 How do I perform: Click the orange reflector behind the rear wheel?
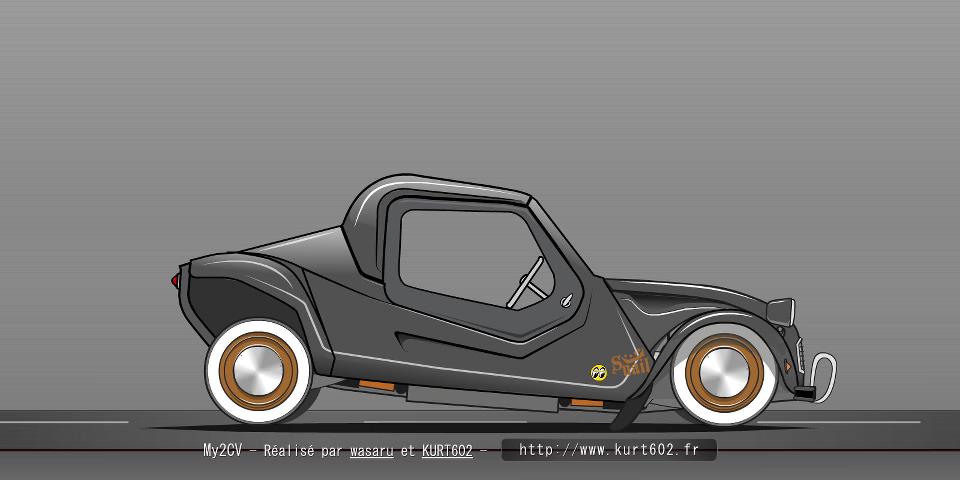tap(376, 385)
